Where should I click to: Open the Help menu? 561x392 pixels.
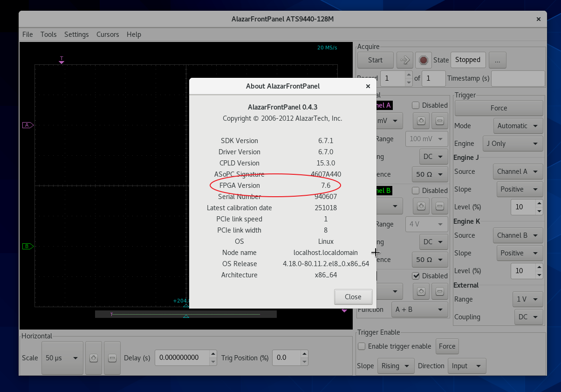[134, 34]
